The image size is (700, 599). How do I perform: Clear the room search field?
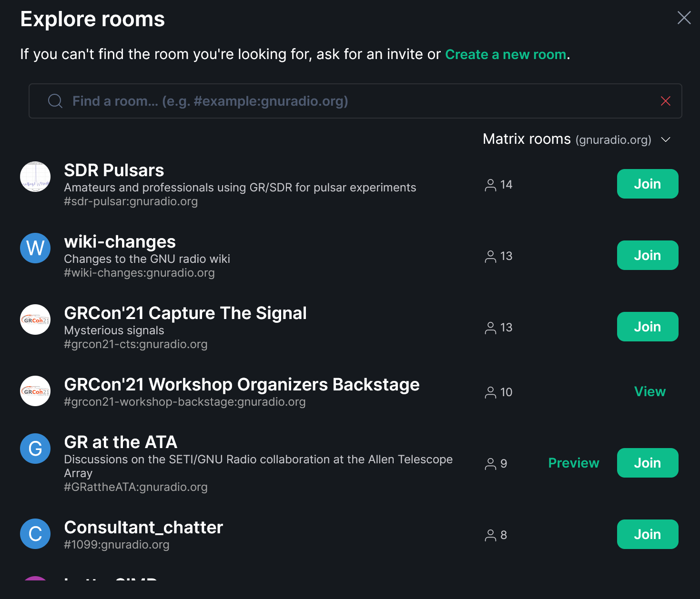[666, 101]
